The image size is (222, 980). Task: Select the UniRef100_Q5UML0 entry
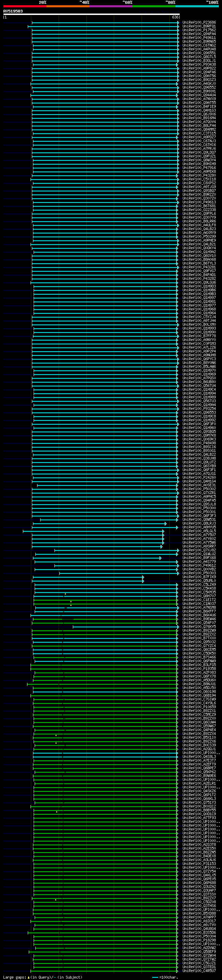(x=199, y=581)
